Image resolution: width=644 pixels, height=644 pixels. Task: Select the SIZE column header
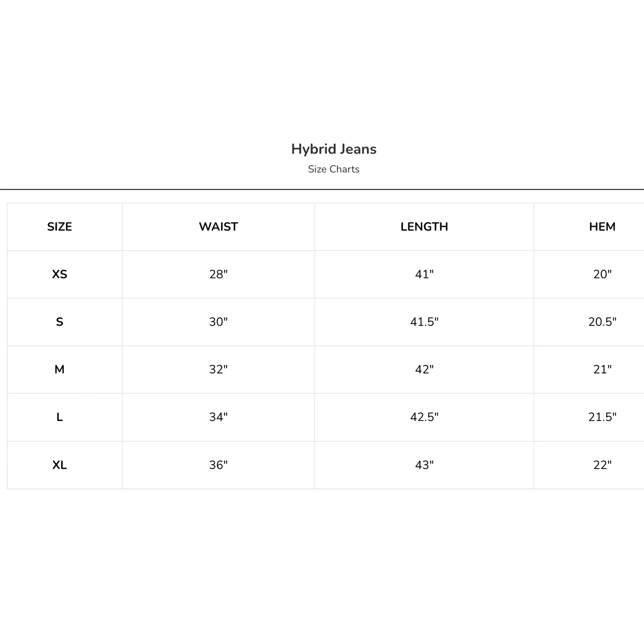pos(60,227)
